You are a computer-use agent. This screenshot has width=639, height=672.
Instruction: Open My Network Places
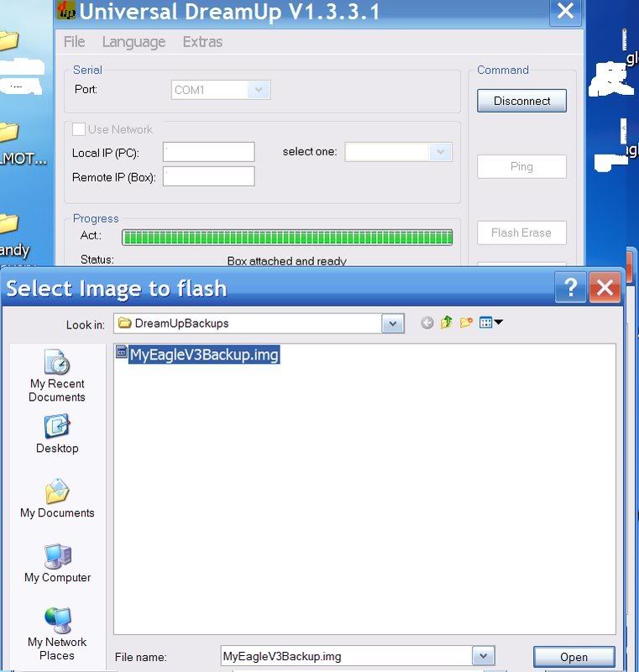(x=57, y=634)
